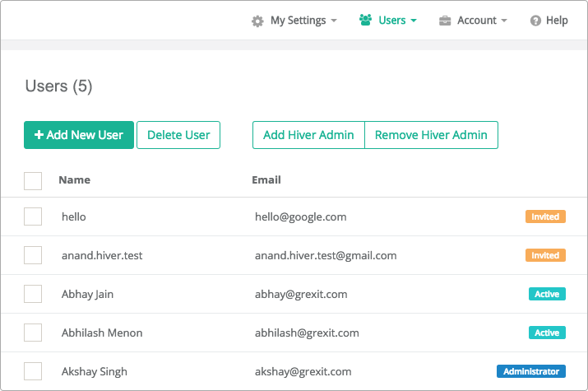Click the Administrator badge for Akshay Singh
The width and height of the screenshot is (588, 391).
[531, 371]
